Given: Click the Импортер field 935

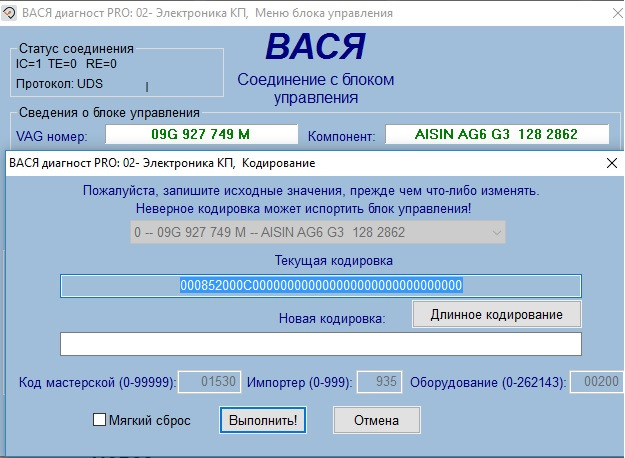Looking at the screenshot, I should (x=379, y=382).
